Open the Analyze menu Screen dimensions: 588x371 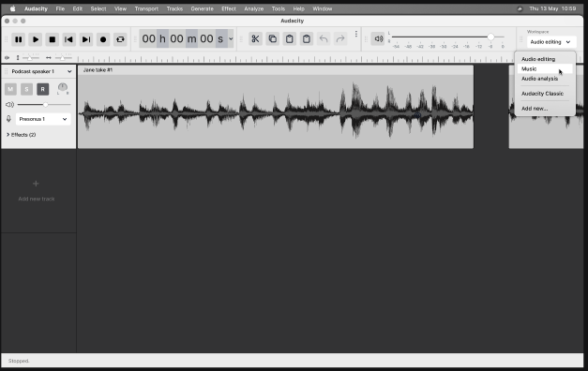click(254, 8)
